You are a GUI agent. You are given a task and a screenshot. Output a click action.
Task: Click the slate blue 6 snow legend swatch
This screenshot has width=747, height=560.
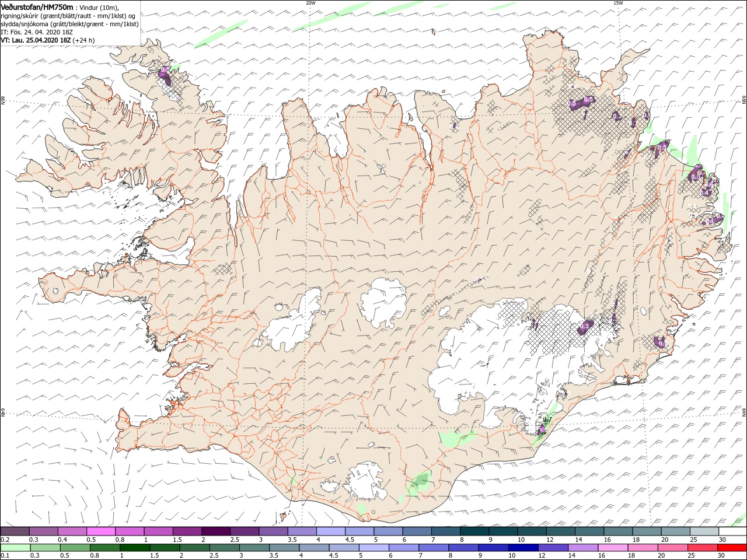pos(417,531)
